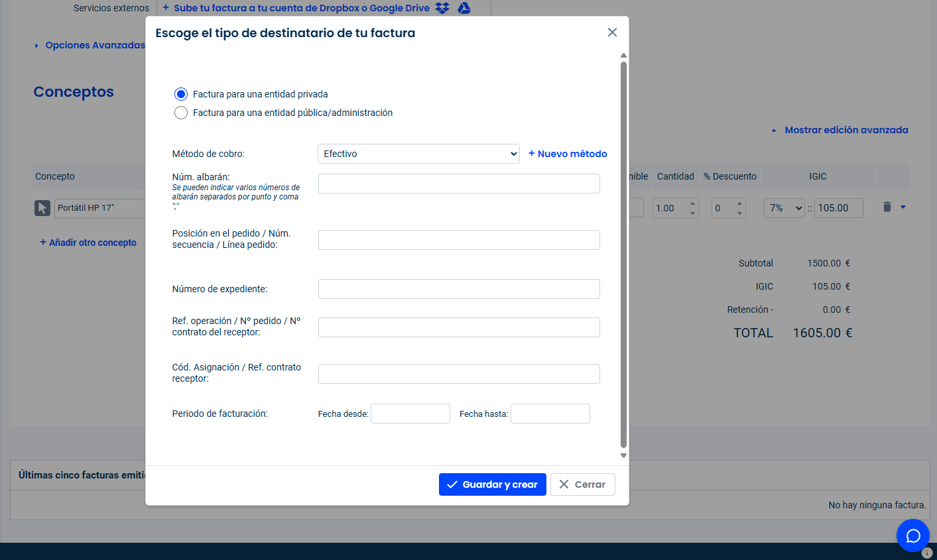Click the Google Drive icon

(x=464, y=8)
